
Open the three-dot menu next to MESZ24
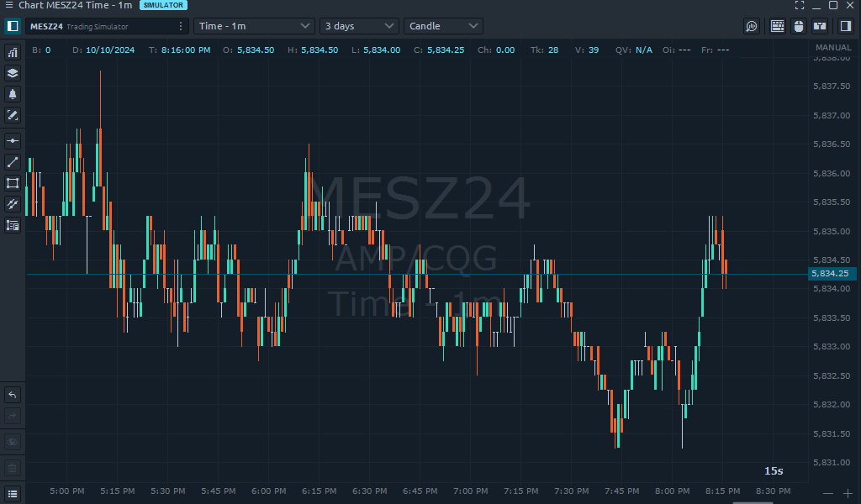180,26
